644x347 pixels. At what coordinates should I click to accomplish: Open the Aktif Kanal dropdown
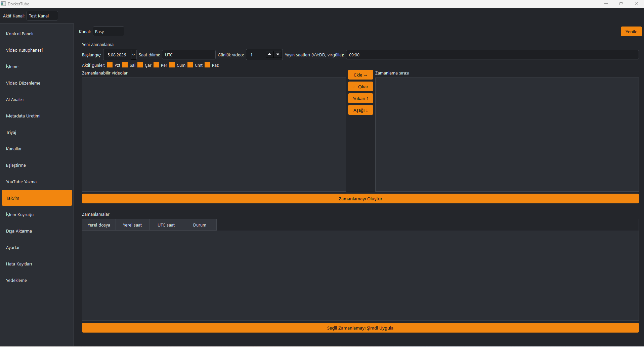[42, 16]
